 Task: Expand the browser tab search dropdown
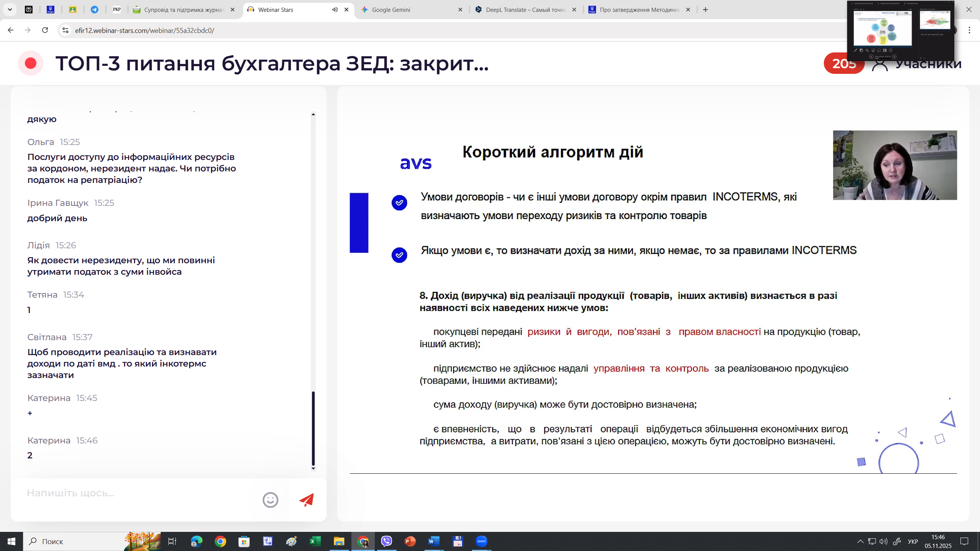tap(10, 10)
